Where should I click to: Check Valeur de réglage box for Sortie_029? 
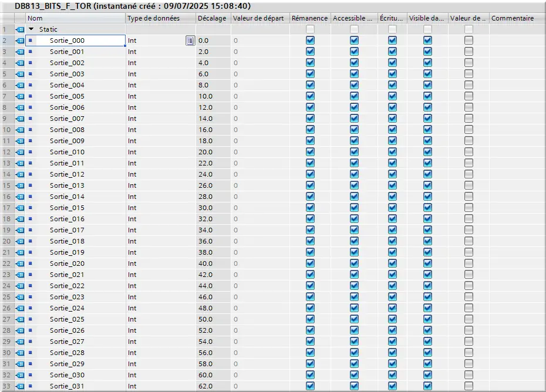coord(469,363)
